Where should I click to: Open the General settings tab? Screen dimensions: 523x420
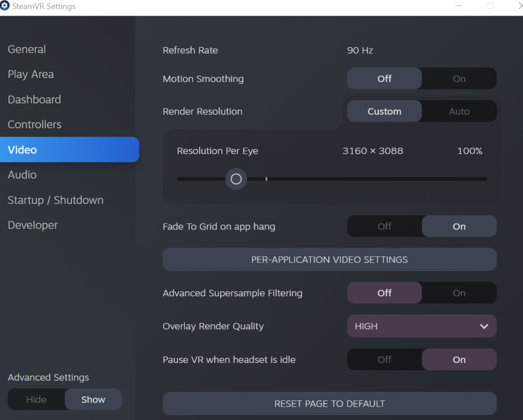[x=27, y=49]
